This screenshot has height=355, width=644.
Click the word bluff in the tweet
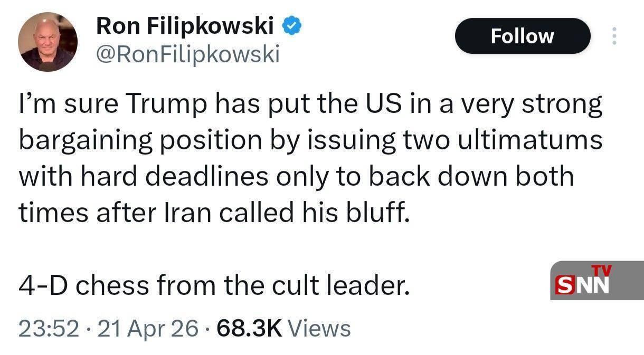click(379, 212)
